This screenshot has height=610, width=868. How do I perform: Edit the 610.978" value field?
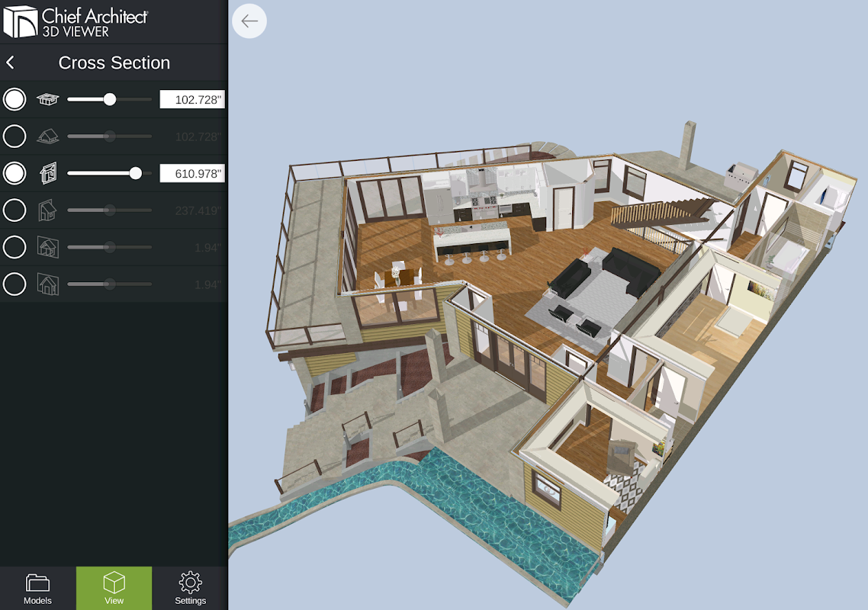(x=192, y=173)
